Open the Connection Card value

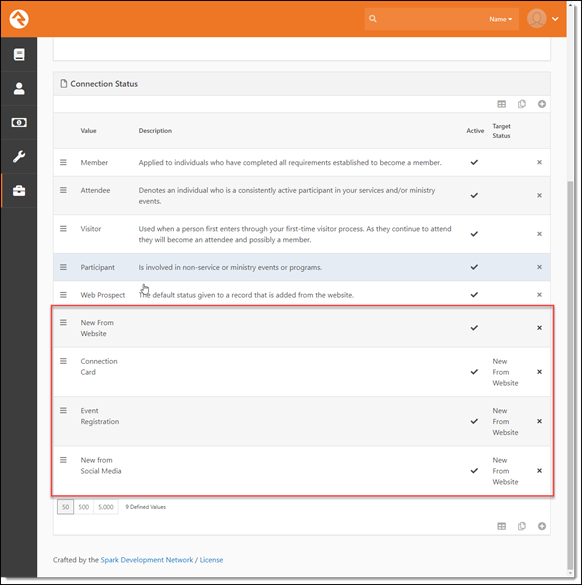tap(99, 367)
